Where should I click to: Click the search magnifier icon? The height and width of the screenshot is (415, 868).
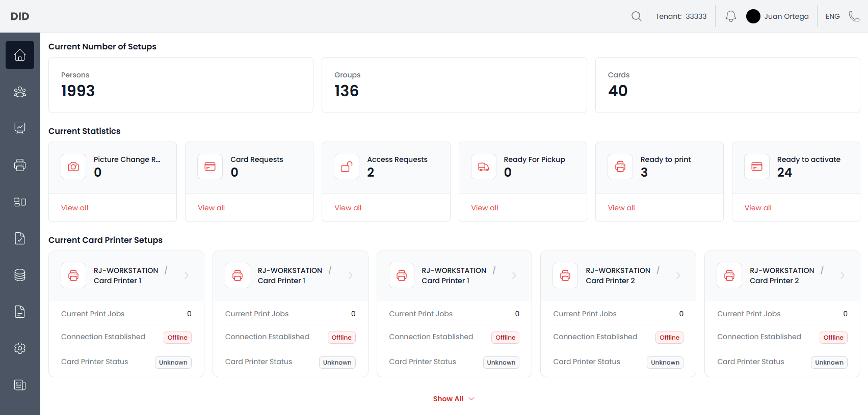tap(636, 16)
